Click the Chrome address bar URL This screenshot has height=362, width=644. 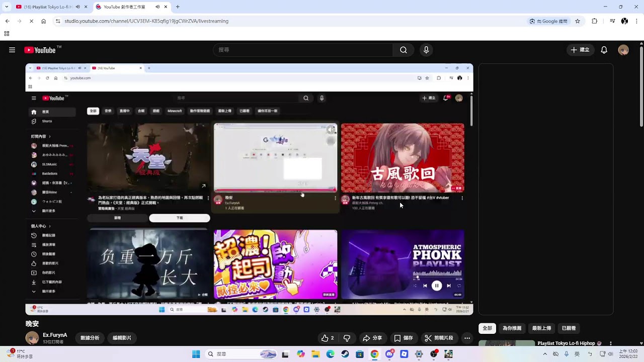point(146,21)
